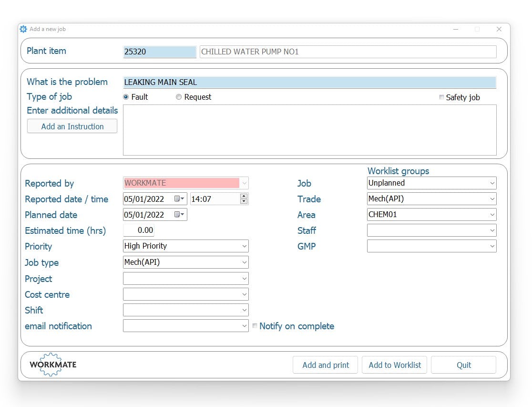Click the Add an Instruction button
The width and height of the screenshot is (532, 407).
(x=72, y=126)
